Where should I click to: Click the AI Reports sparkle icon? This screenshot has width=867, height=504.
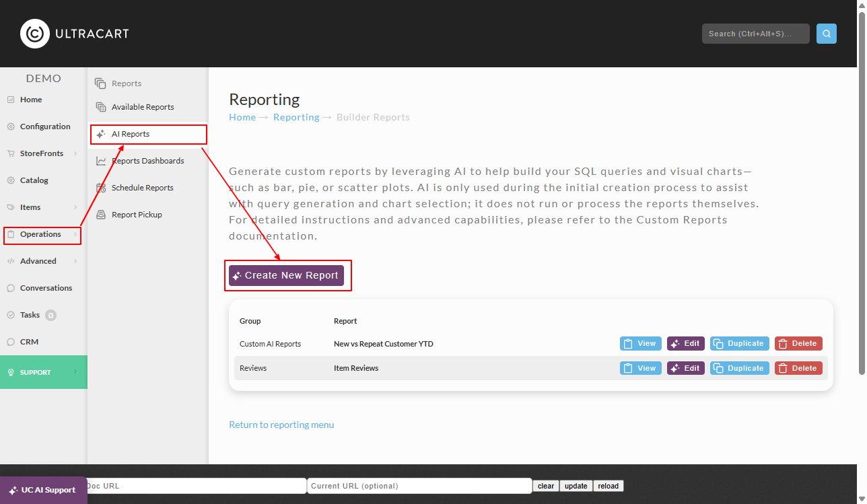(x=101, y=134)
